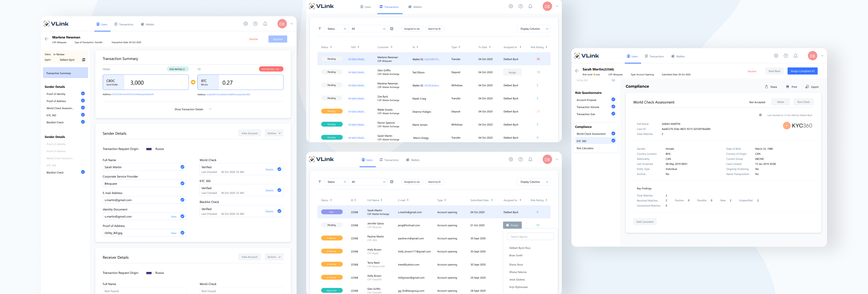Click the orange arrow between CBDC and BTC
868x294 pixels.
(x=193, y=82)
